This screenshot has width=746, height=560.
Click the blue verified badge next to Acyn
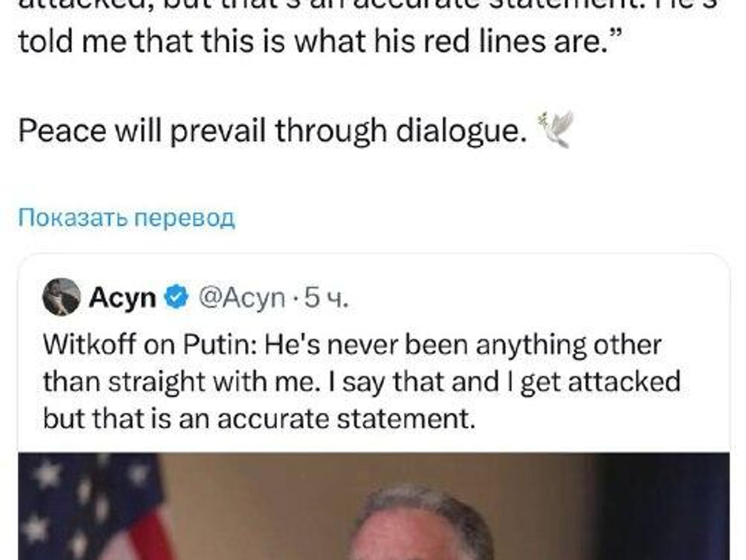(176, 298)
